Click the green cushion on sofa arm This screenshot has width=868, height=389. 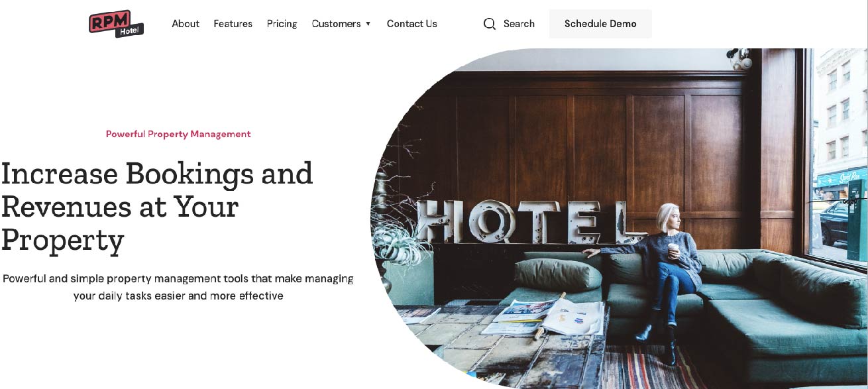click(x=558, y=274)
